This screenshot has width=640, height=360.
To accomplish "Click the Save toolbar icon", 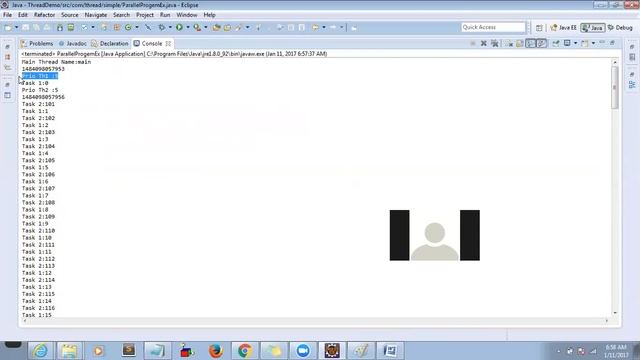I will [25, 27].
